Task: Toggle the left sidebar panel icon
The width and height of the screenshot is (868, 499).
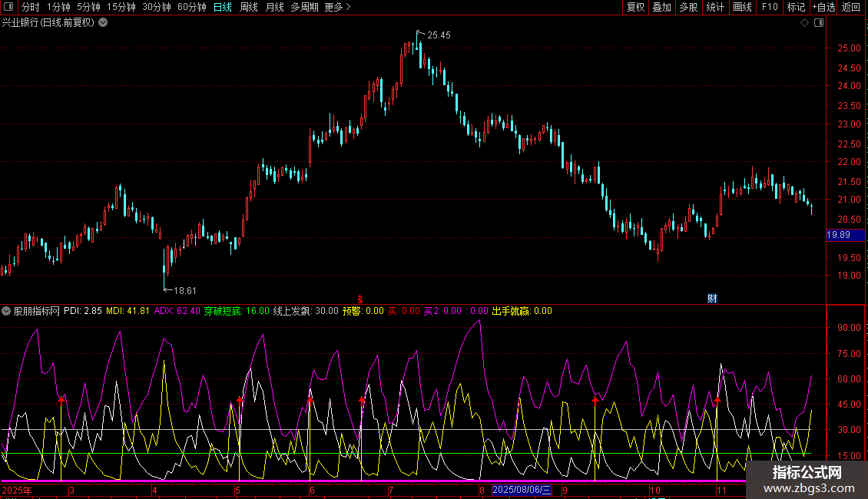Action: (8, 7)
